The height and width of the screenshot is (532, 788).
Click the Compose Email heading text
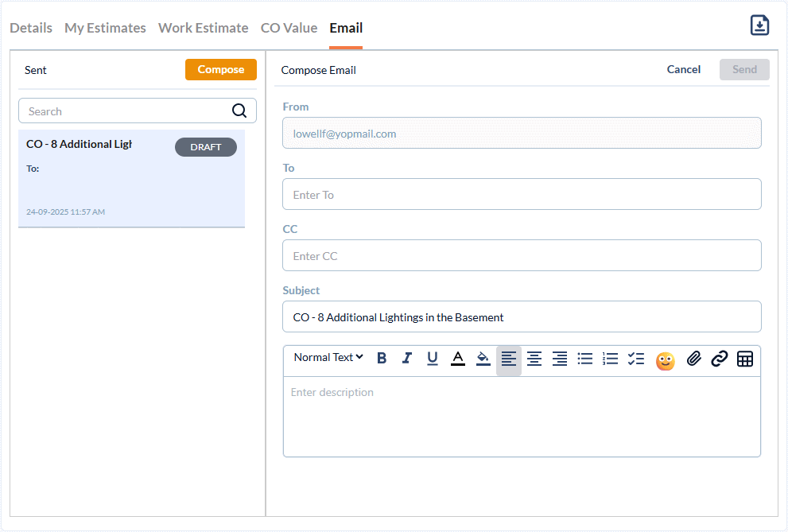tap(319, 70)
